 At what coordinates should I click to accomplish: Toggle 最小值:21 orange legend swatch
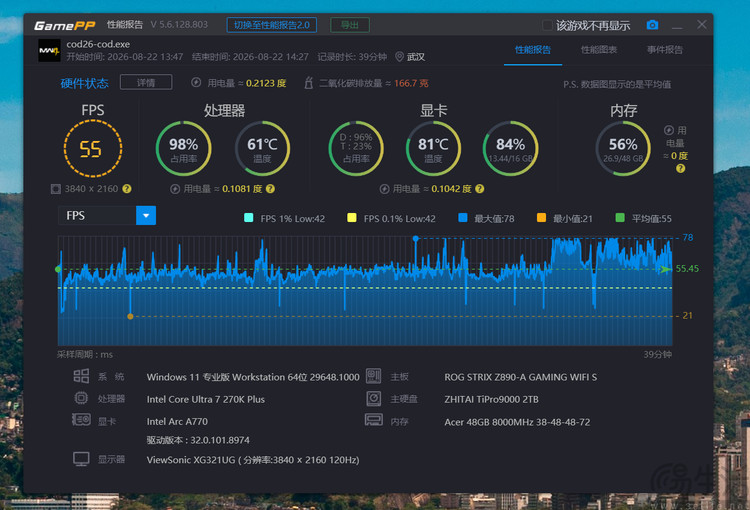point(541,218)
